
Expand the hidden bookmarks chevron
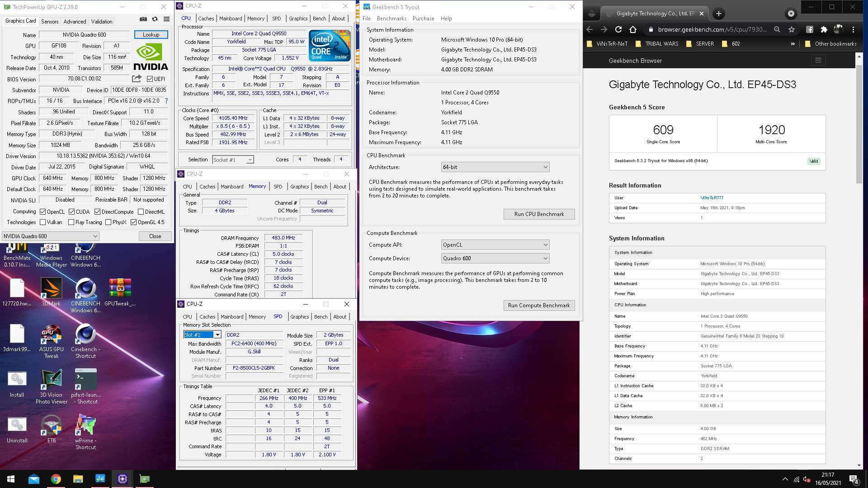tap(793, 44)
